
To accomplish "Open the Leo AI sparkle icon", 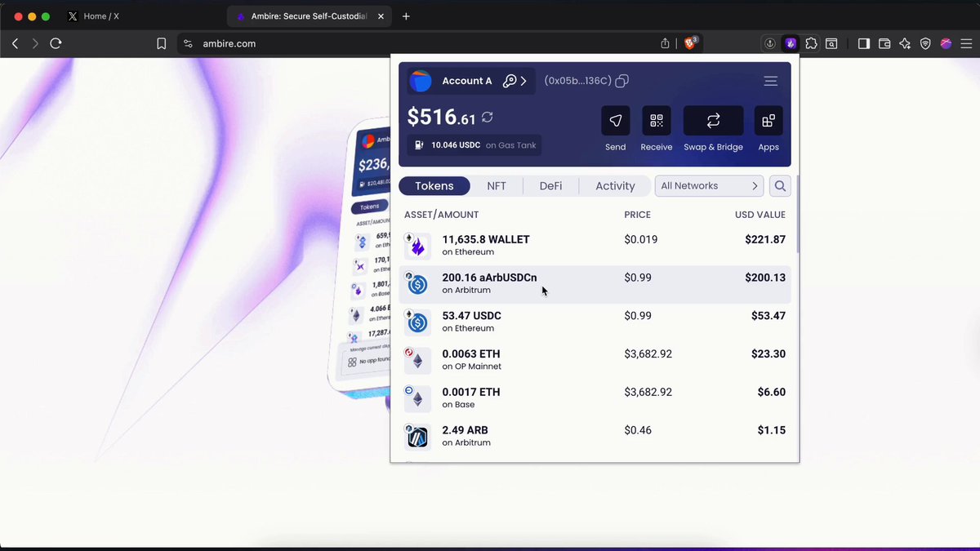I will coord(905,43).
